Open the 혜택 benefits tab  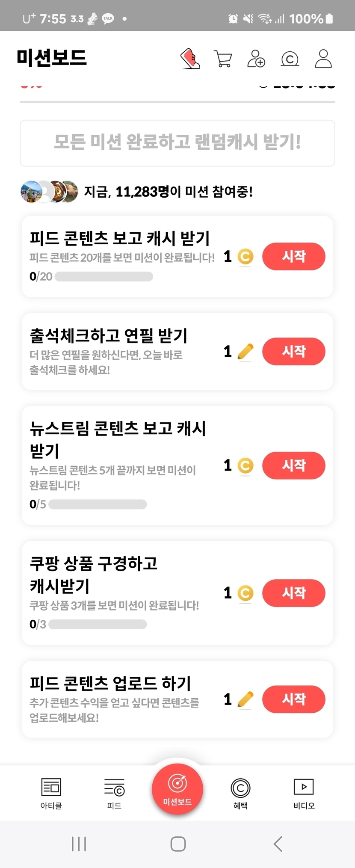pos(240,793)
